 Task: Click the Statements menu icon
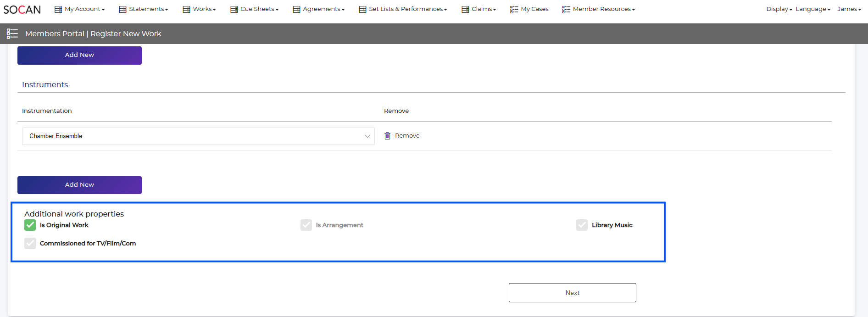click(122, 9)
